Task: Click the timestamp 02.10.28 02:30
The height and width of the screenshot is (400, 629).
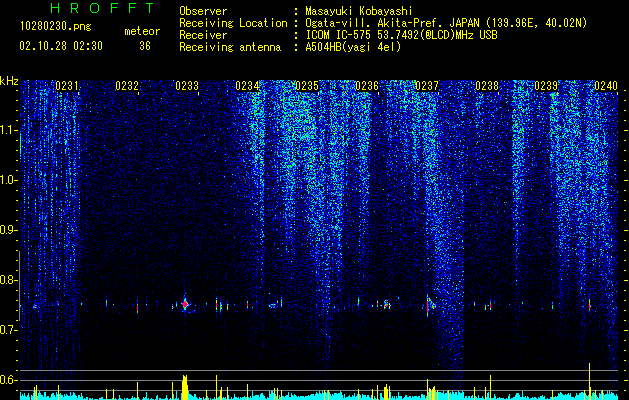Action: (61, 46)
